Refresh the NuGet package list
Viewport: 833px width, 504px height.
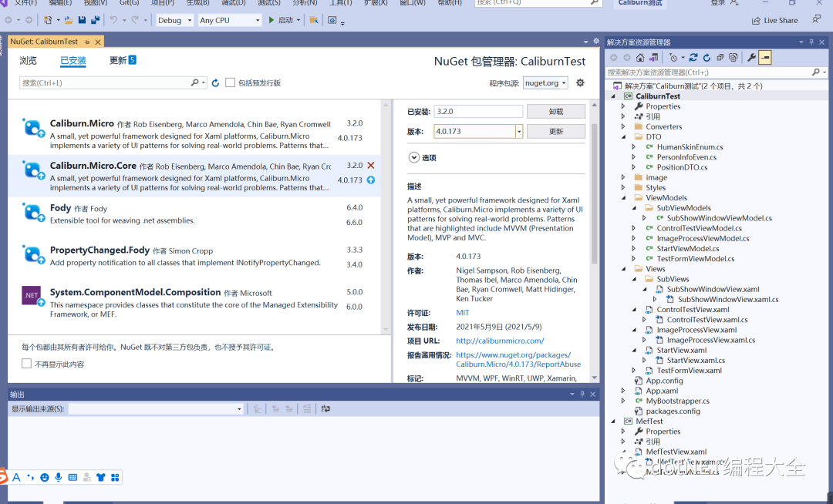click(215, 82)
